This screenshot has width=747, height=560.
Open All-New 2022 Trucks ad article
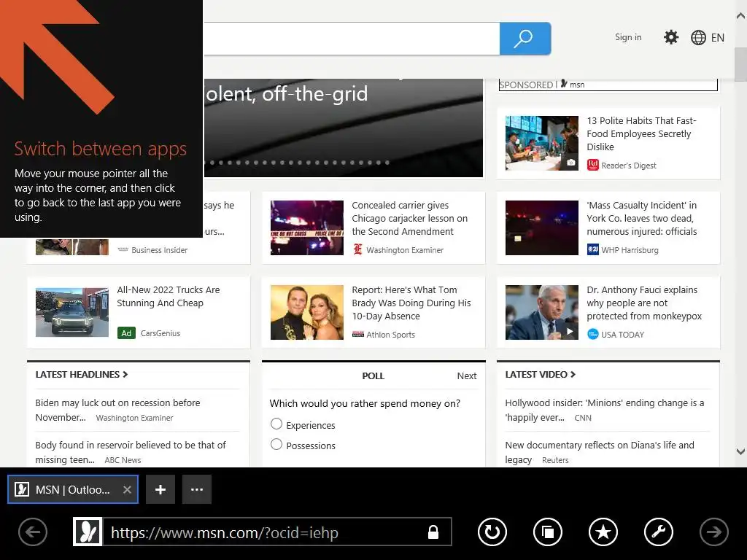tap(169, 296)
